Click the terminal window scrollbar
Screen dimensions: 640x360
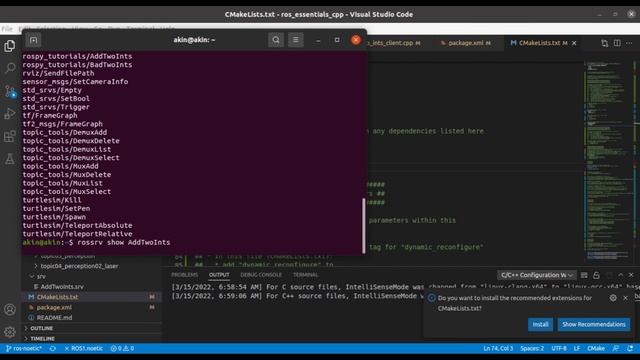363,226
